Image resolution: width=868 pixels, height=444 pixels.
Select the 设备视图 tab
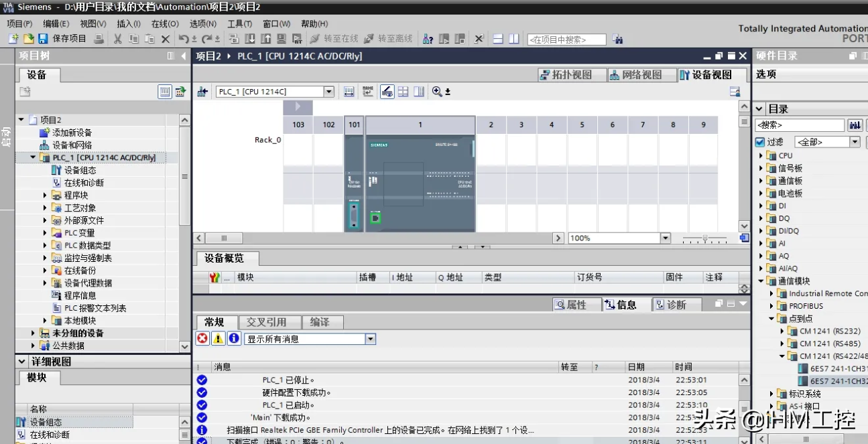pos(711,75)
